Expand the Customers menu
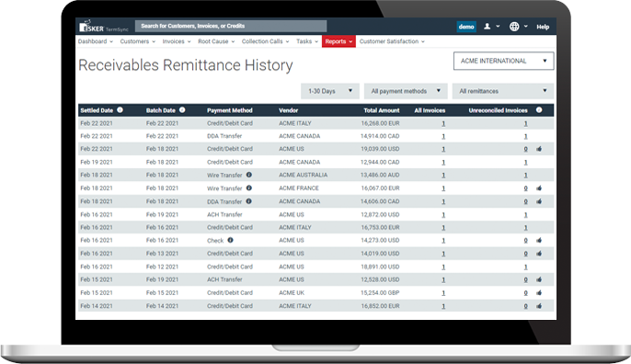Viewport: 631px width, 364px height. coord(138,41)
